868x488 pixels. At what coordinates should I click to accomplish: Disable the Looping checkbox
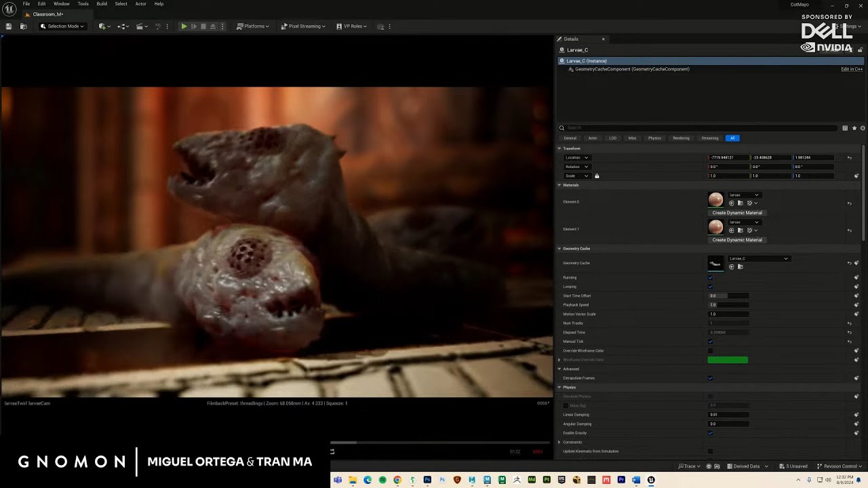coord(710,287)
